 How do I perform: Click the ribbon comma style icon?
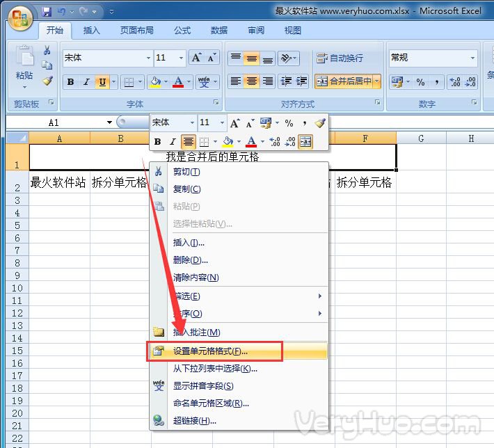pyautogui.click(x=437, y=82)
